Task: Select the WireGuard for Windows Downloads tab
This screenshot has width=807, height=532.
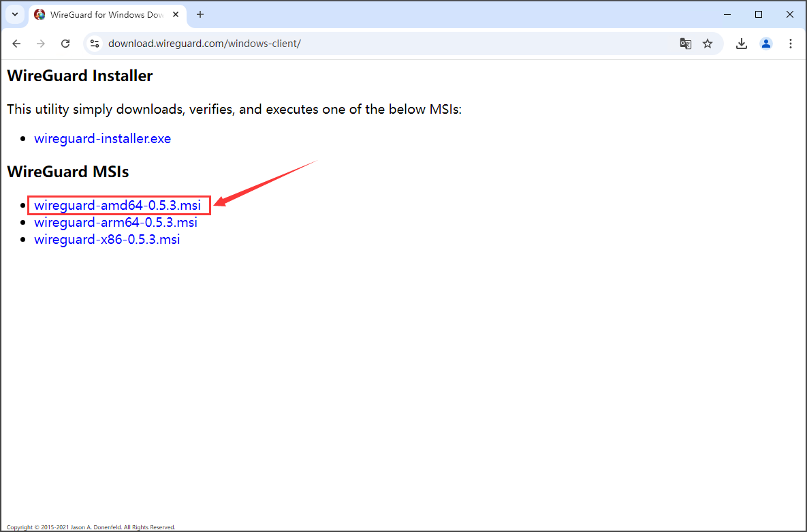Action: click(106, 15)
